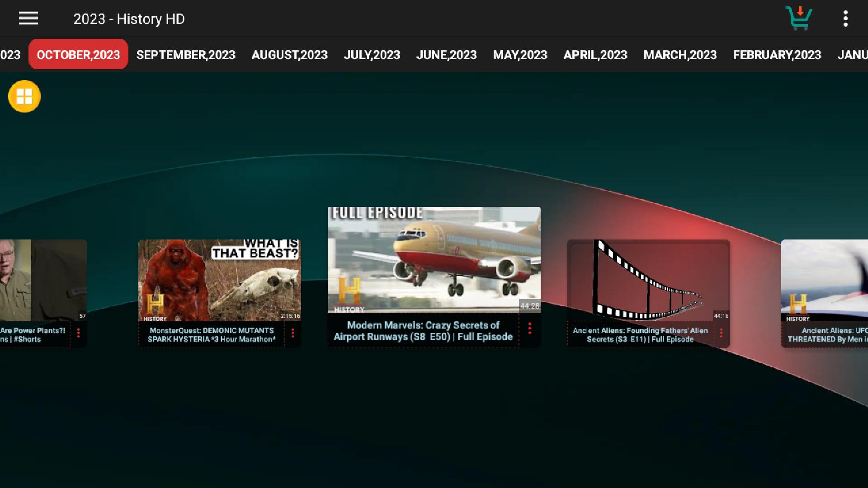The image size is (868, 488).
Task: Click the Modern Marvels Crazy Secrets title
Action: (423, 331)
